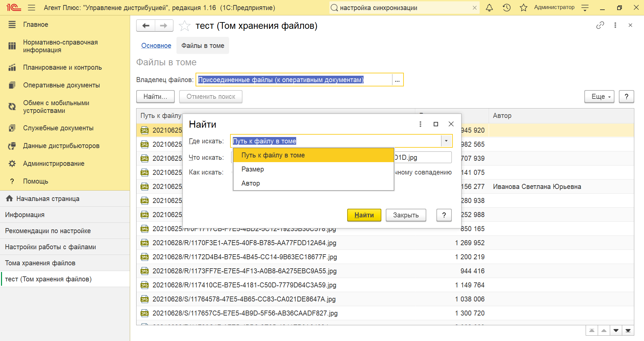
Task: Open the Еще dropdown menu
Action: pos(599,96)
